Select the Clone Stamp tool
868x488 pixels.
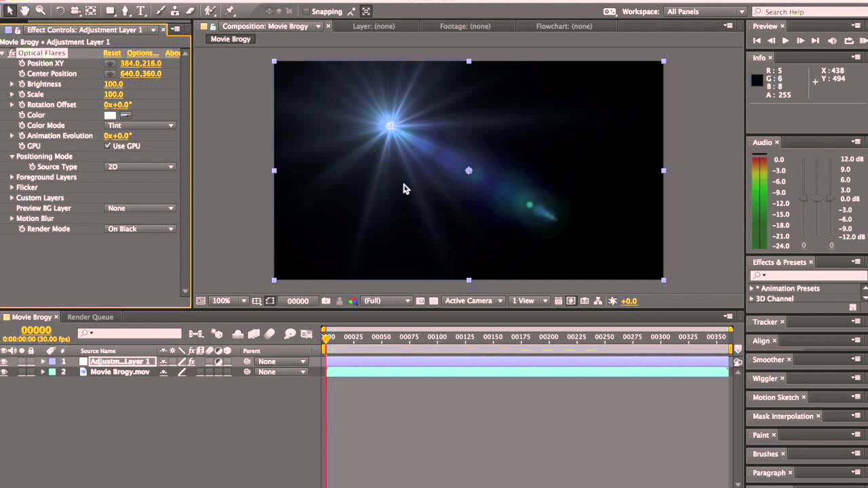click(x=176, y=11)
